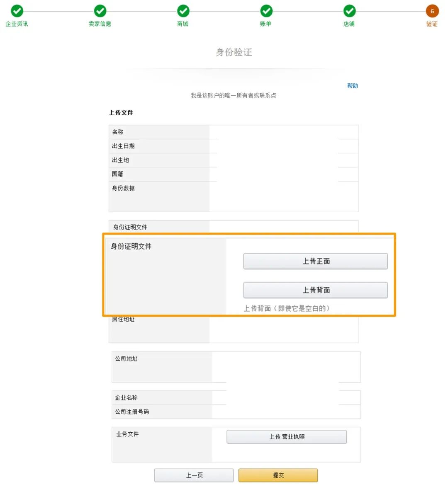Viewport: 448px width, 487px height.
Task: Click the 上传 营业执照 button
Action: (x=287, y=436)
